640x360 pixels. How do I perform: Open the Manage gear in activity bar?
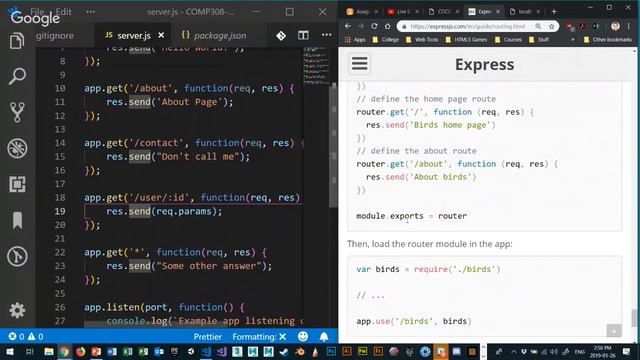(x=17, y=310)
